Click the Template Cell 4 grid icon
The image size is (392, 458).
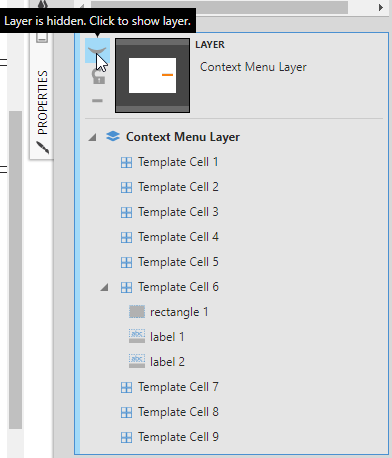click(x=126, y=238)
